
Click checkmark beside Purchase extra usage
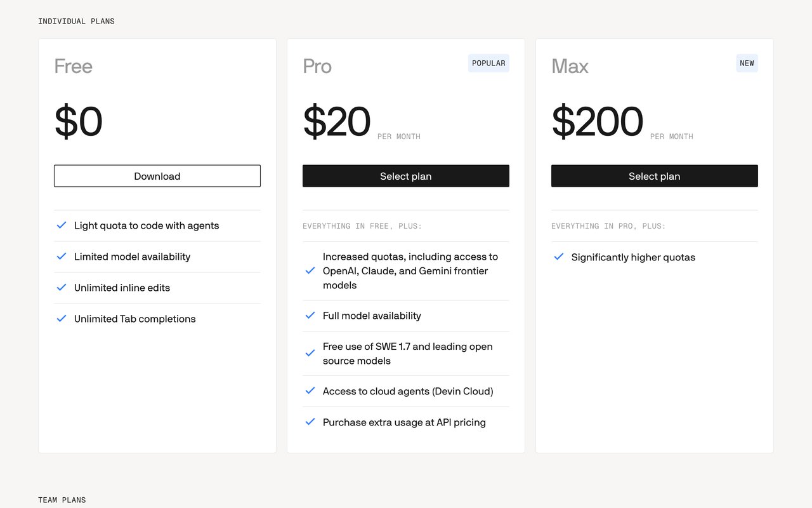(310, 422)
